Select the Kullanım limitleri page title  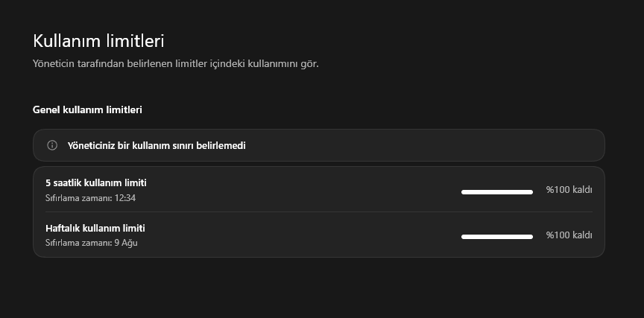[x=98, y=41]
